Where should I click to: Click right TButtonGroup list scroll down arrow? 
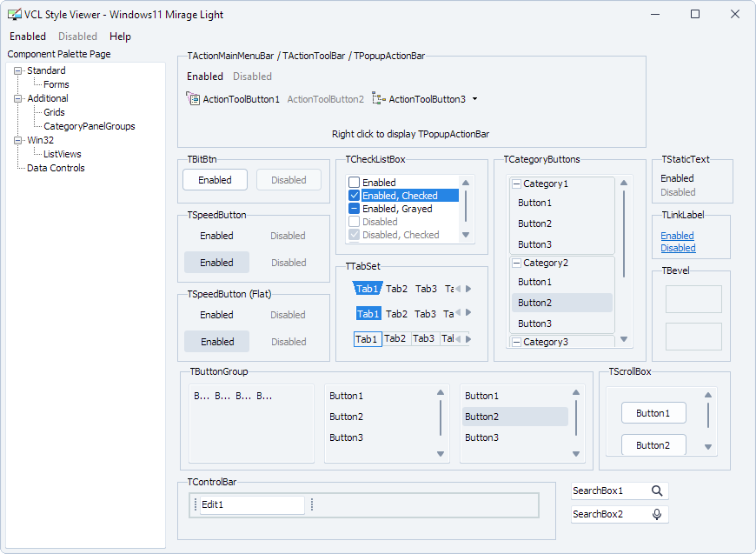tap(576, 454)
